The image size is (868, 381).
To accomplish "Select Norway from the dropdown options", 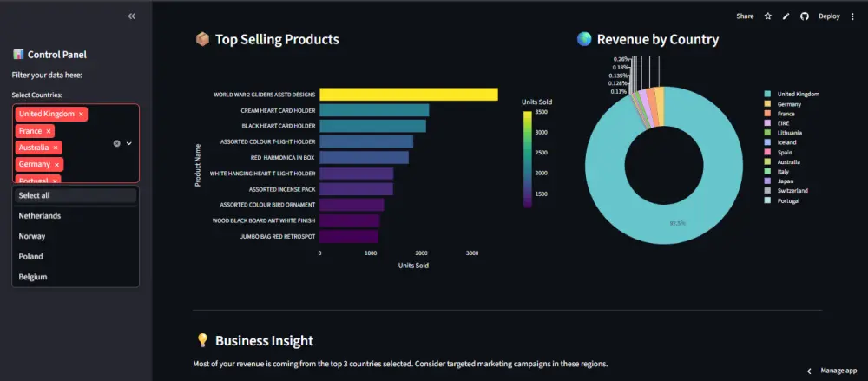I will point(32,236).
